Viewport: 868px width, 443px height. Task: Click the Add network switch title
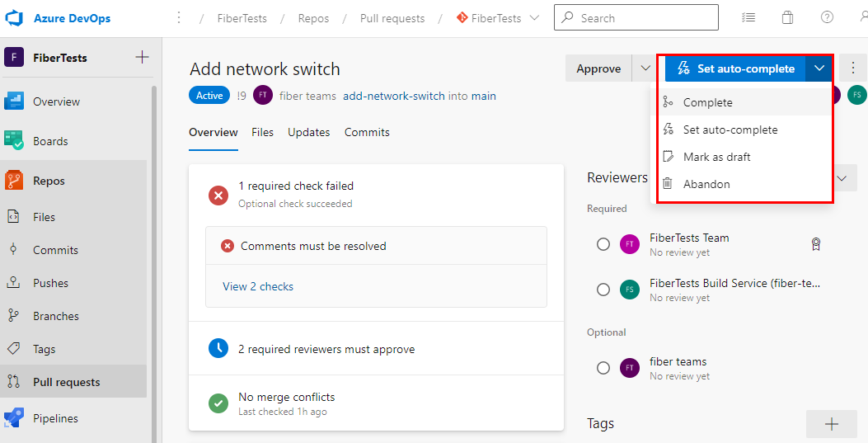[x=265, y=68]
